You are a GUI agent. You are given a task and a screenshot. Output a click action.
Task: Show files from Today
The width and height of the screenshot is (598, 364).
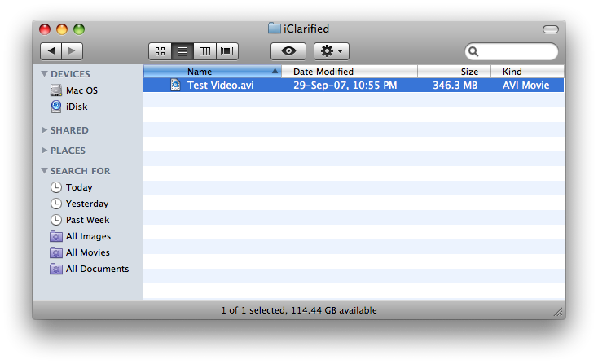tap(78, 187)
